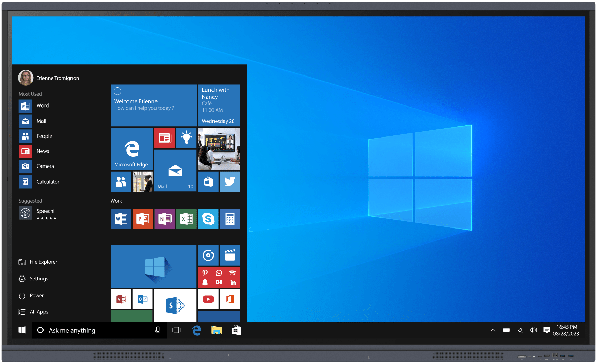Screen dimensions: 597x364
Task: Open Microsoft Store from the taskbar
Action: [237, 330]
